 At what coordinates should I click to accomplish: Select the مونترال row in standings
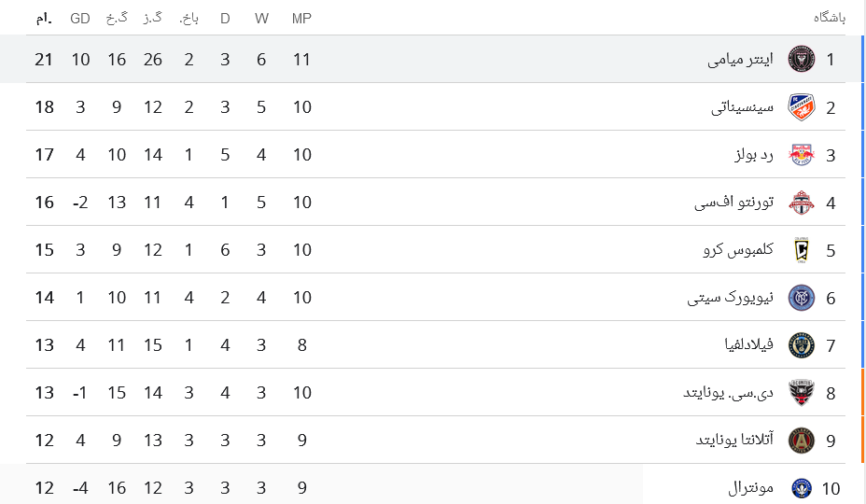[x=436, y=488]
